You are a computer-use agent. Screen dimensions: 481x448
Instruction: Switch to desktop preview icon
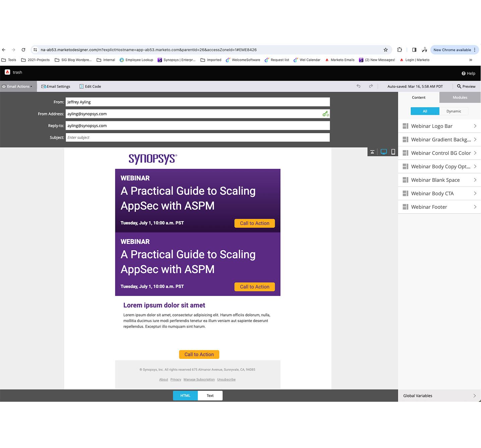383,152
